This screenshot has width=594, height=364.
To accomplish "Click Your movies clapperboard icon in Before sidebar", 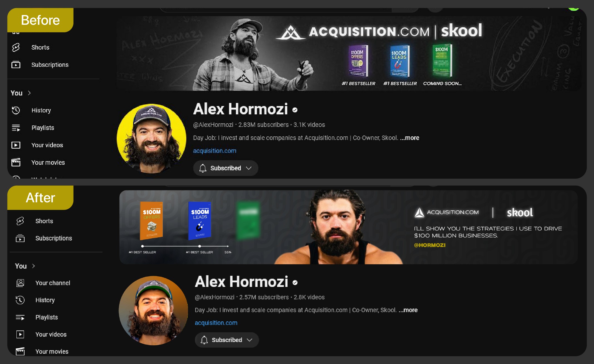I will tap(16, 162).
